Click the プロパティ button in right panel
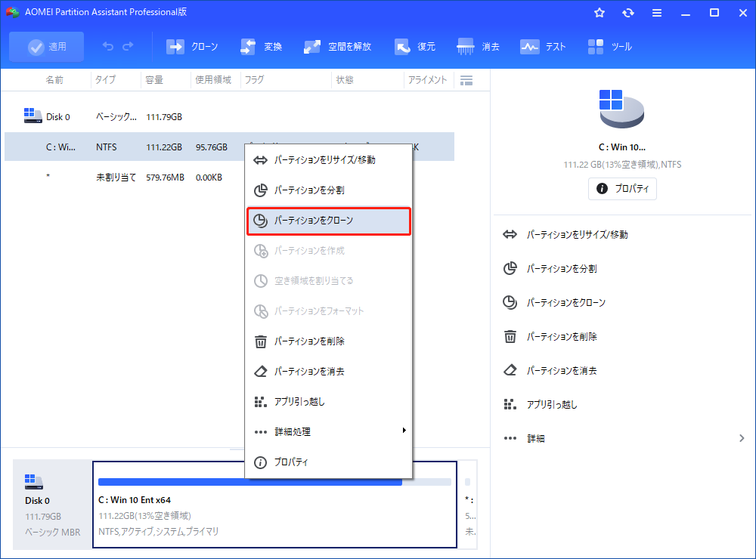Image resolution: width=756 pixels, height=559 pixels. (x=622, y=189)
